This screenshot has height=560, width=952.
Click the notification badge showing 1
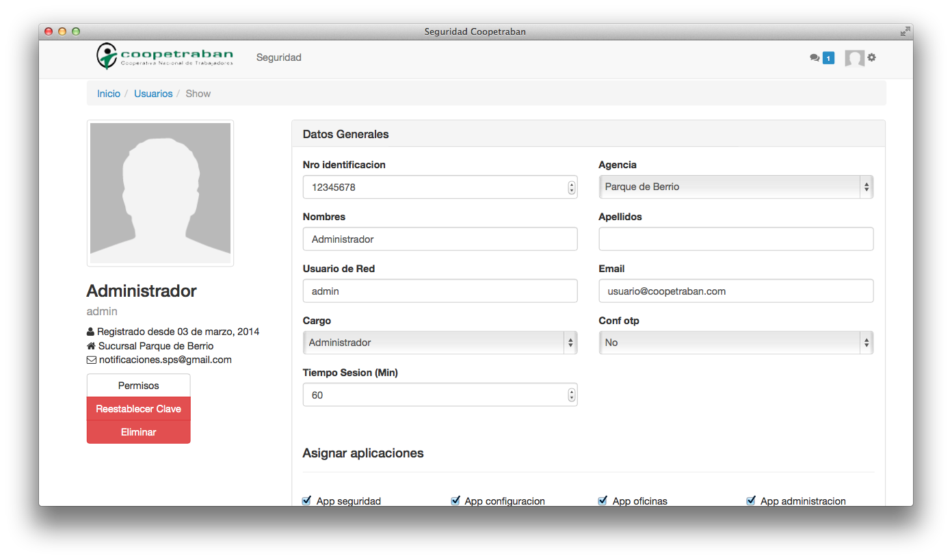tap(828, 58)
